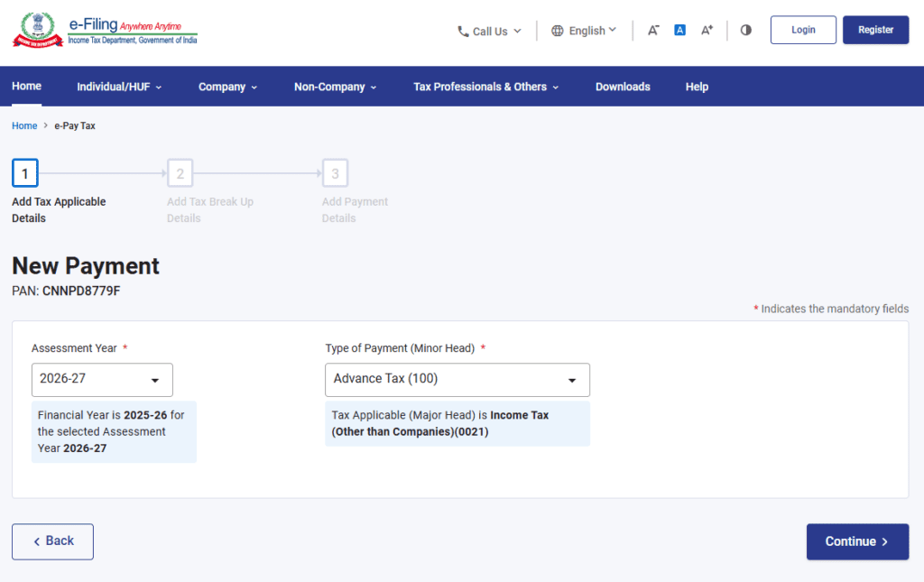Click the Login button

[x=803, y=30]
